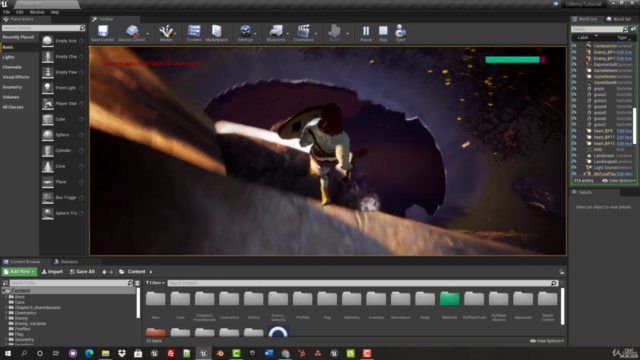Click the Blueprints toolbar icon
The height and width of the screenshot is (360, 640).
click(x=276, y=32)
